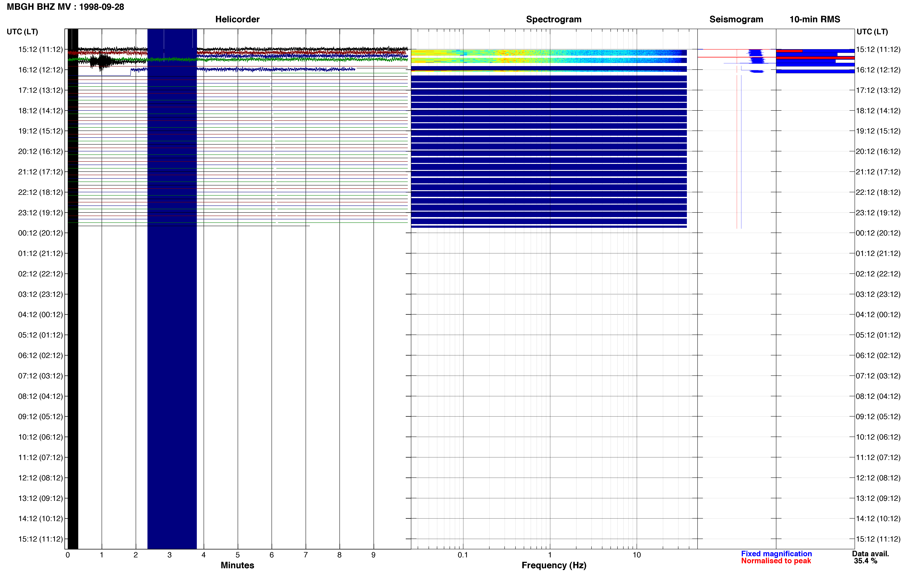Click the left-axis '15:12 (11:12)' label at the bottom

point(41,539)
